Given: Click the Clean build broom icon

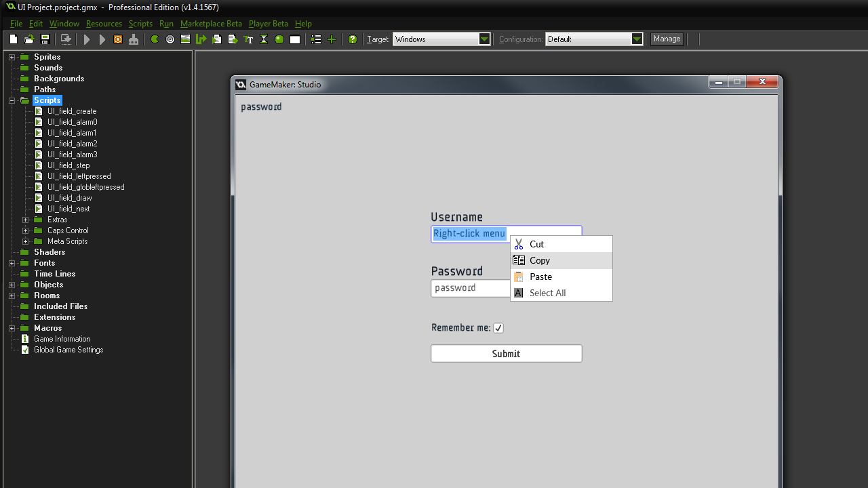Looking at the screenshot, I should coord(134,39).
